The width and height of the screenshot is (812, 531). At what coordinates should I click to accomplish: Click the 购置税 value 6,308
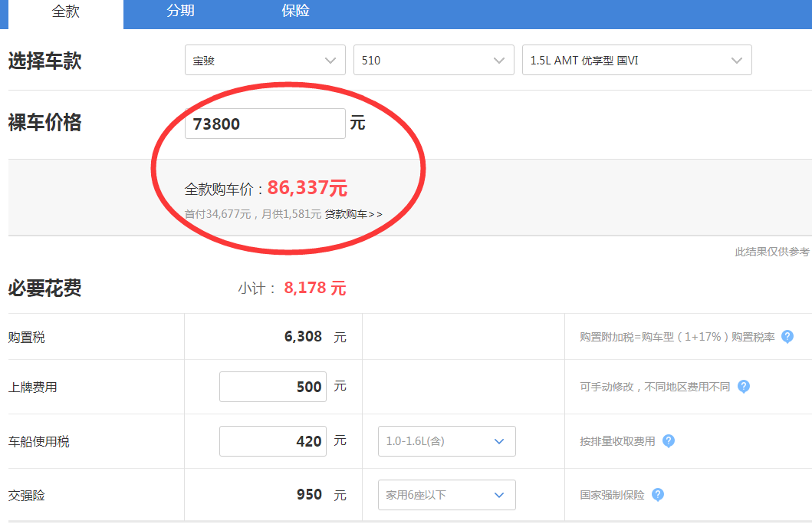(303, 337)
